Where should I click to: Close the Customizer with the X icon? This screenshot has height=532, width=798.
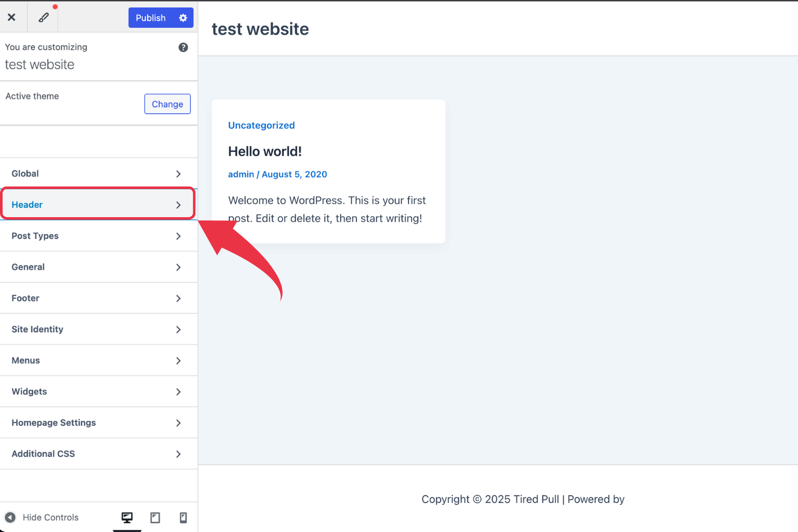pyautogui.click(x=12, y=17)
